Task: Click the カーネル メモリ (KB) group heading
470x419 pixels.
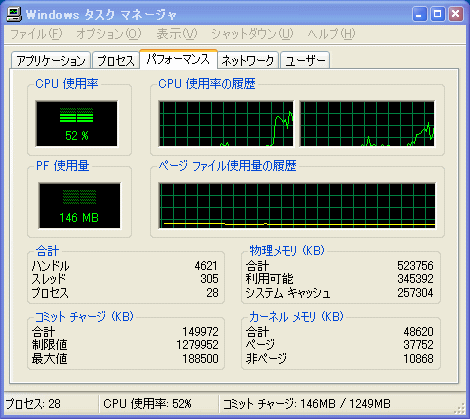Action: pyautogui.click(x=296, y=317)
